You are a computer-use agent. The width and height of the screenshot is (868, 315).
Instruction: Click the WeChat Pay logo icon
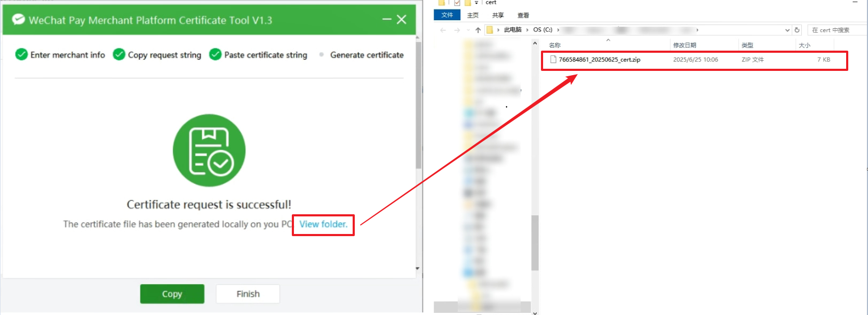[18, 20]
